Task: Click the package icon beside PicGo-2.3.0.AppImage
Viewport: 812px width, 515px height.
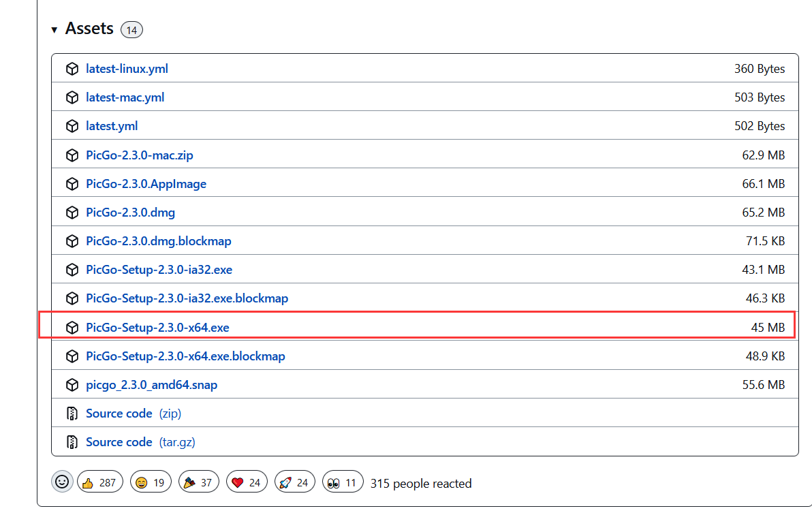Action: click(72, 183)
